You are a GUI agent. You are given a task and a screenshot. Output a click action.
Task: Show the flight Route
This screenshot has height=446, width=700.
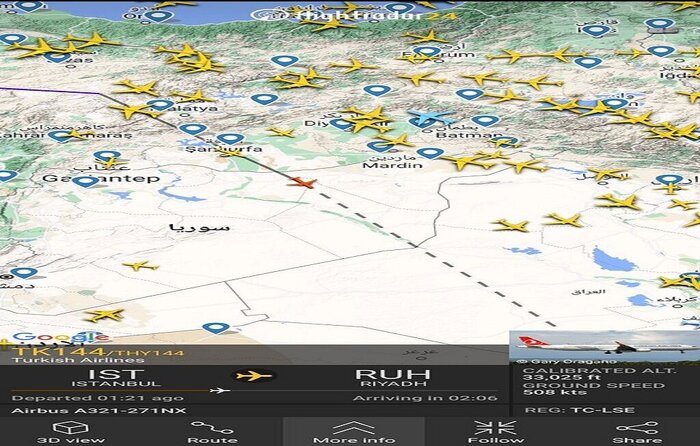coord(213,430)
